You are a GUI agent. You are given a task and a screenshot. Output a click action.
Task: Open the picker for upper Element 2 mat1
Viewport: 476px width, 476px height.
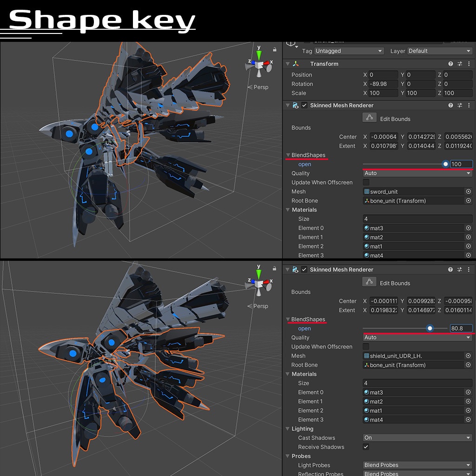coord(469,246)
